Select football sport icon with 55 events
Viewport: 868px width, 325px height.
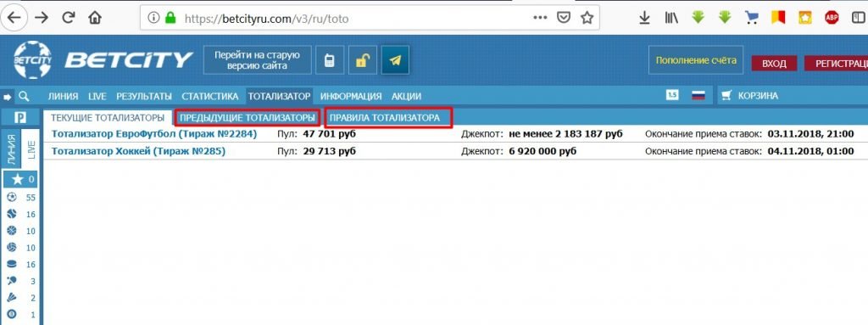pyautogui.click(x=21, y=198)
